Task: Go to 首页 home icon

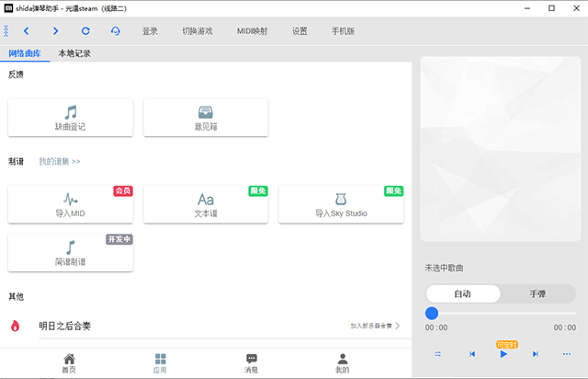Action: tap(69, 363)
